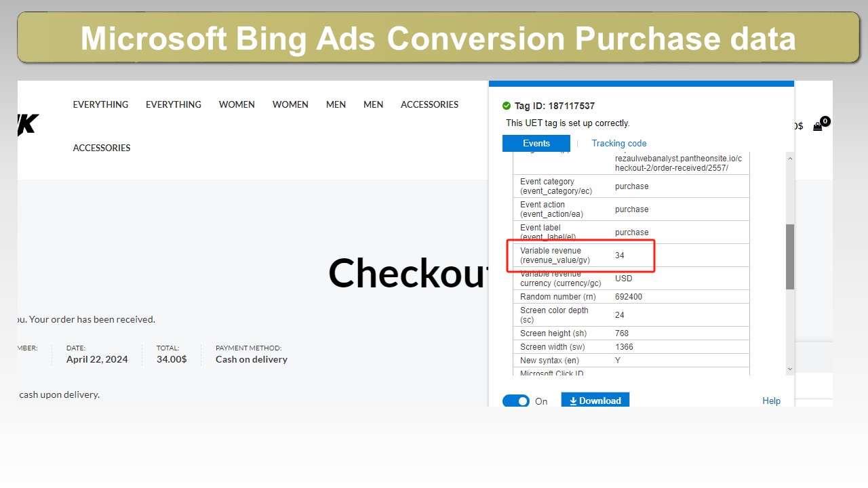Switch to the Tracking code tab
Image resolution: width=868 pixels, height=488 pixels.
pyautogui.click(x=619, y=143)
